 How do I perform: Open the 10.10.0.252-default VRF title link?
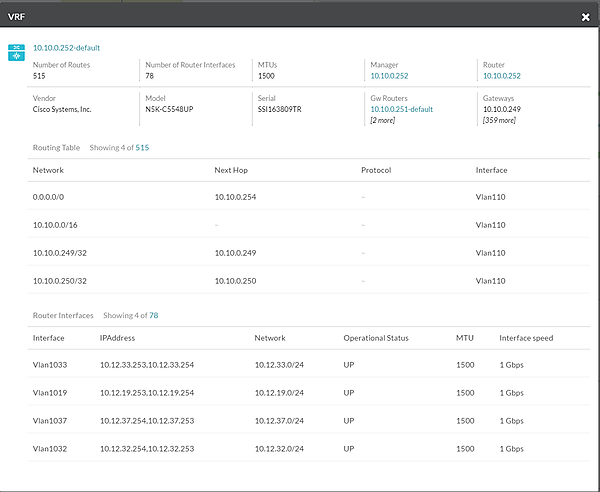point(66,47)
